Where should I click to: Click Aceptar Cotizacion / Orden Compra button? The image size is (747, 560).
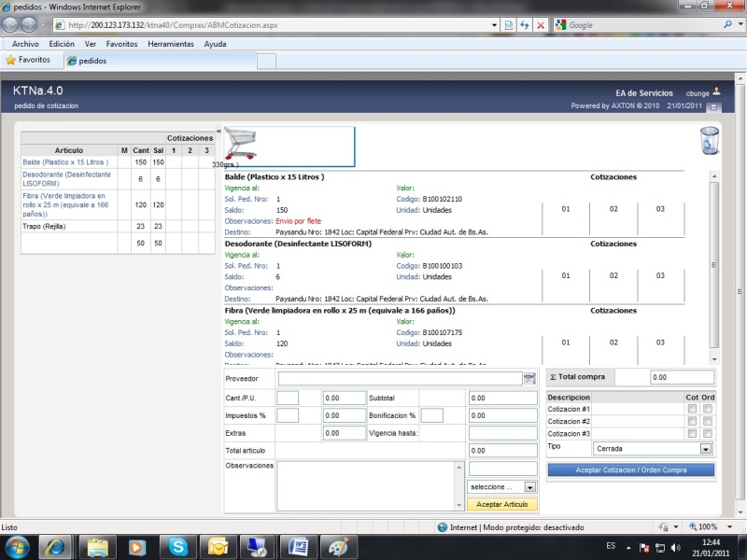pyautogui.click(x=630, y=470)
